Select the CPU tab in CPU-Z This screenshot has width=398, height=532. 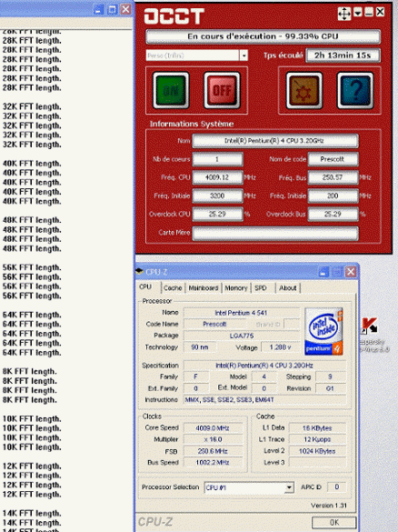tap(145, 287)
